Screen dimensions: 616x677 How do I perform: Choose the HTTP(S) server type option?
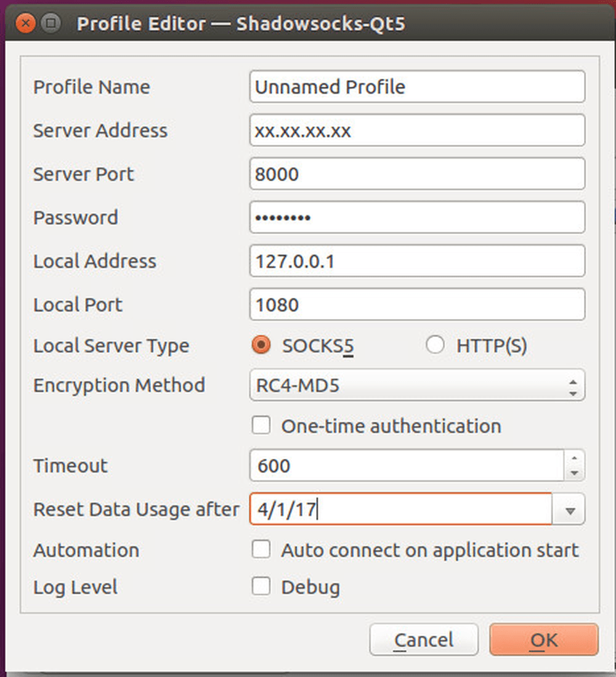(435, 346)
